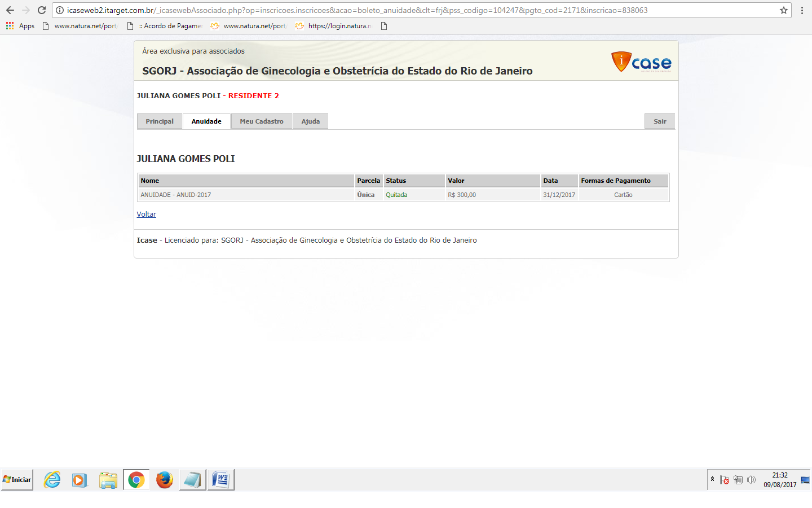The height and width of the screenshot is (508, 812).
Task: Click the iCase logo
Action: pos(641,62)
